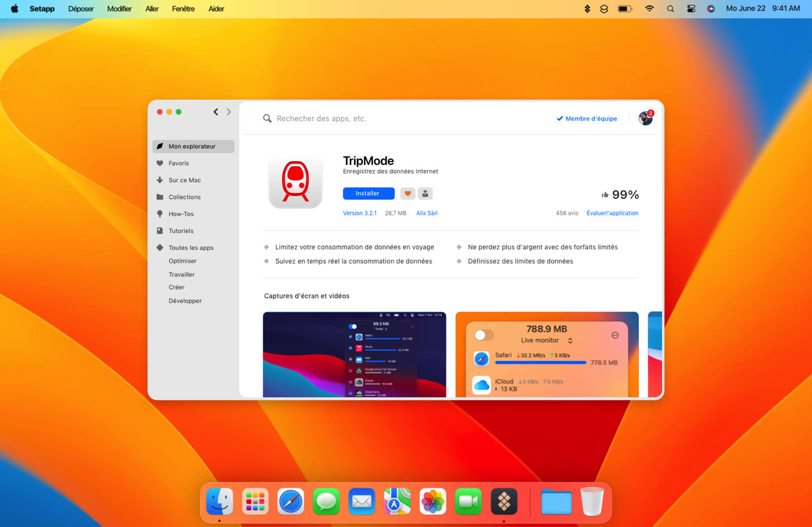This screenshot has width=812, height=527.
Task: Open Mail from the Dock
Action: 362,501
